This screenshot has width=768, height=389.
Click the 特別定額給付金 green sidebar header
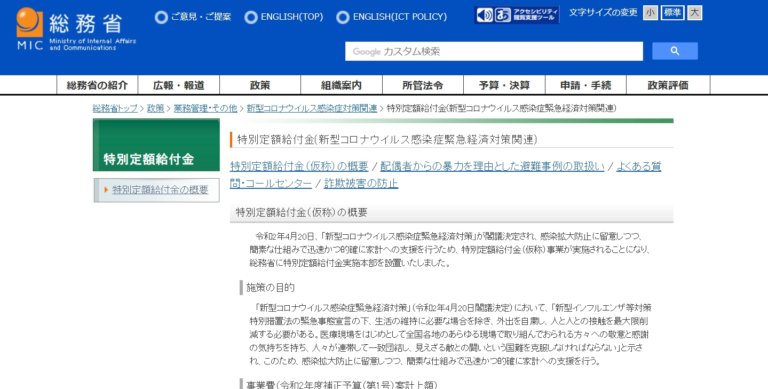pos(156,146)
